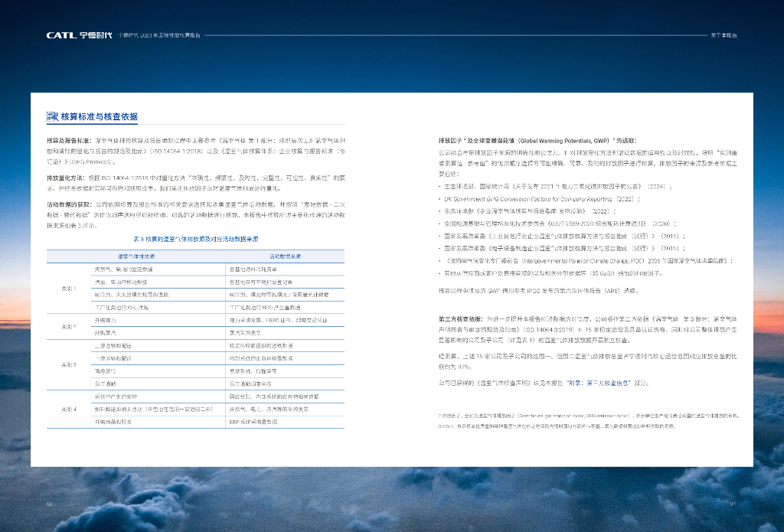
Task: Click the "活动数据来源" column header
Action: [x=285, y=256]
